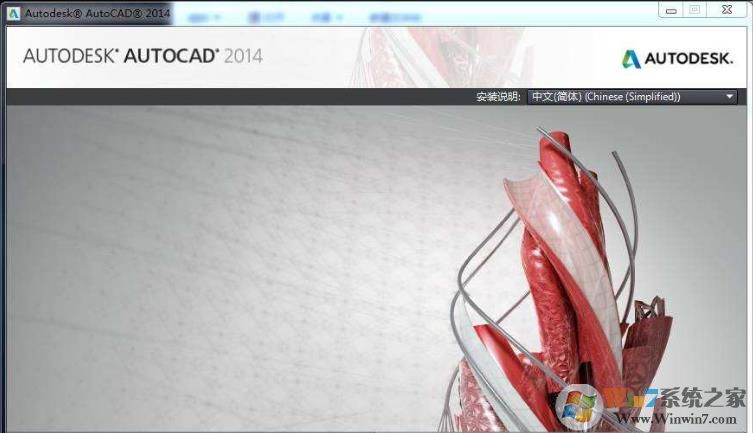Click the AutoCAD title bar app icon
Viewport: 753px width, 433px height.
13,13
